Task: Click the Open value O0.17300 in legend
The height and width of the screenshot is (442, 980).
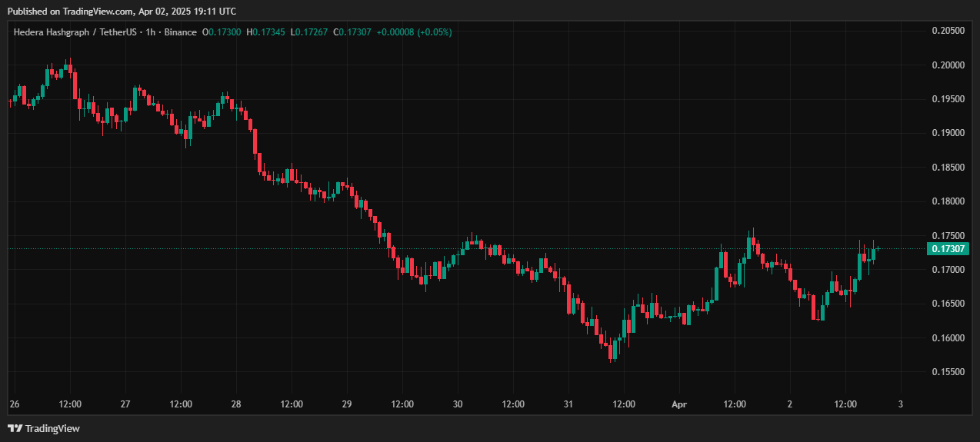Action: point(222,32)
